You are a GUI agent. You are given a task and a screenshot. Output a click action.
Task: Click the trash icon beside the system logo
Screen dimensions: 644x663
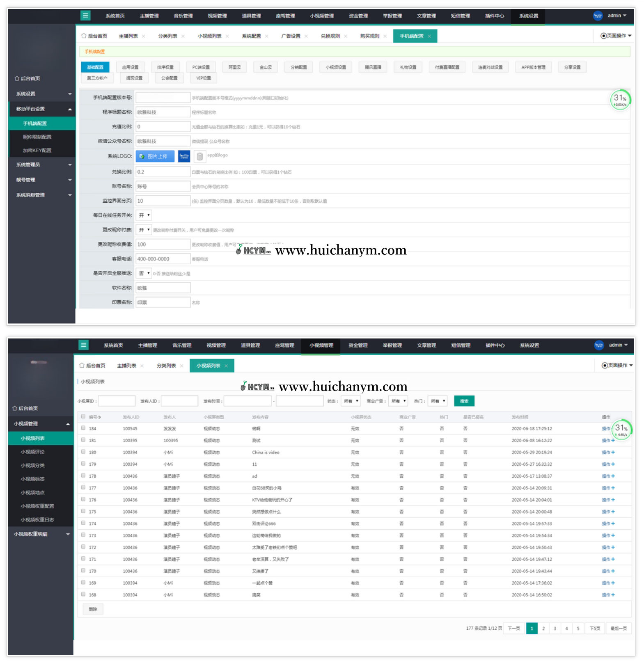199,156
